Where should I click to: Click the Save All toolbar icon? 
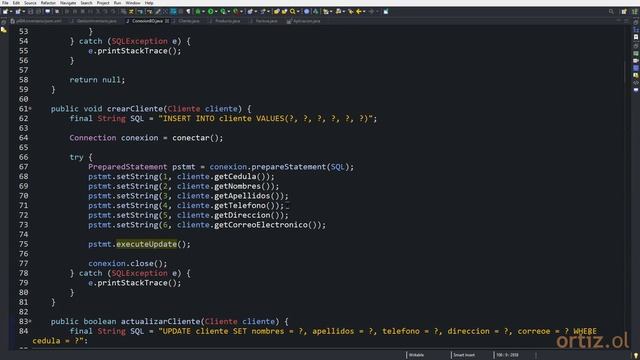tap(38, 11)
